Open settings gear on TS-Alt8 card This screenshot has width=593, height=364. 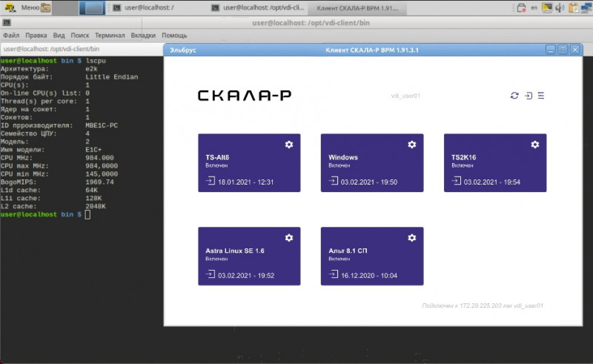pos(289,145)
